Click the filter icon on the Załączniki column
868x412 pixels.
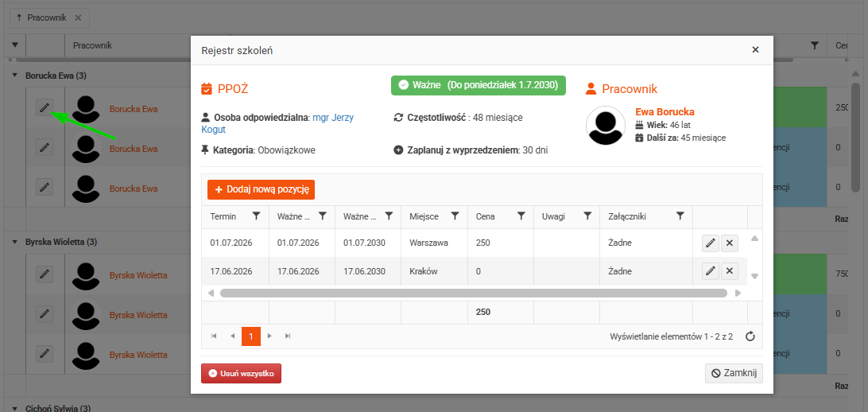(x=681, y=216)
